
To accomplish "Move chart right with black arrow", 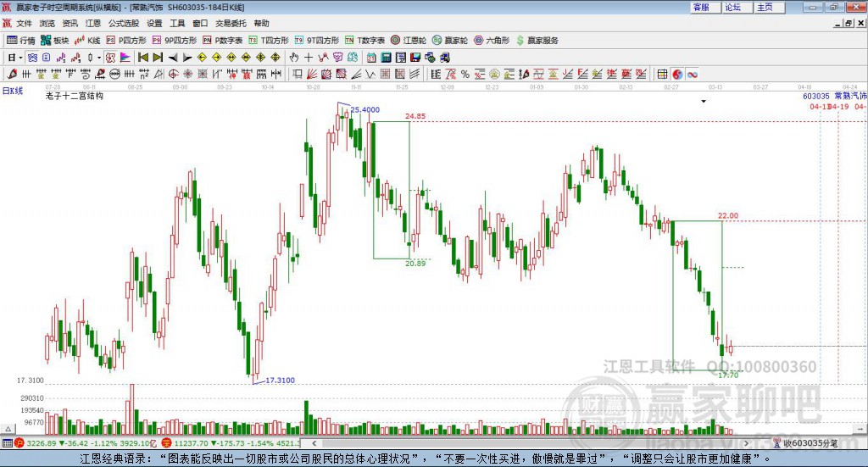I will click(x=187, y=57).
